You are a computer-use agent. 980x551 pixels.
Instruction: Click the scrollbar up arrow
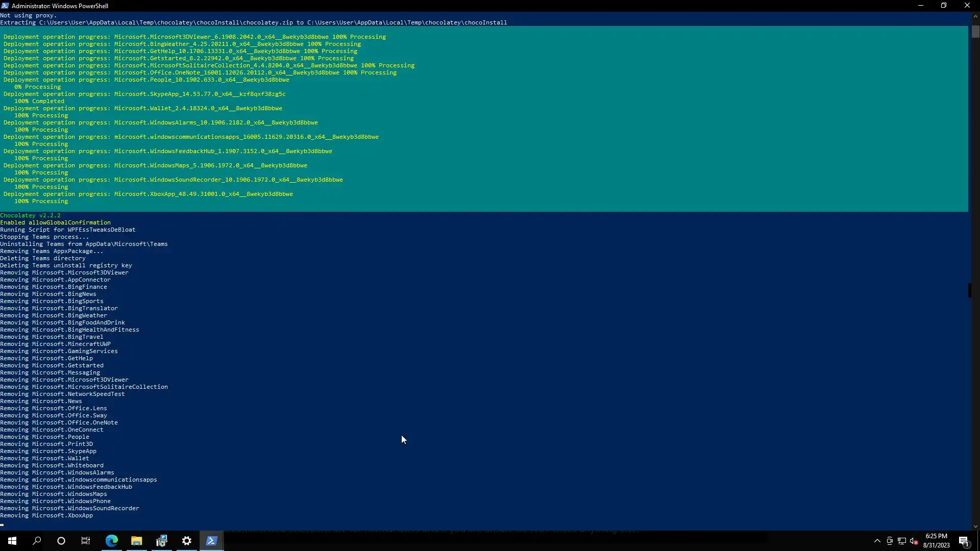pos(975,16)
